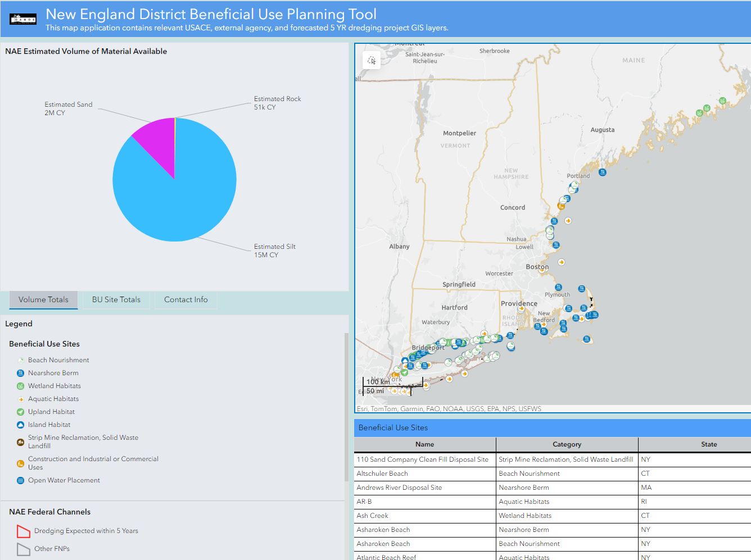Sort table by Category column header
Screen dimensions: 751x560
(567, 444)
